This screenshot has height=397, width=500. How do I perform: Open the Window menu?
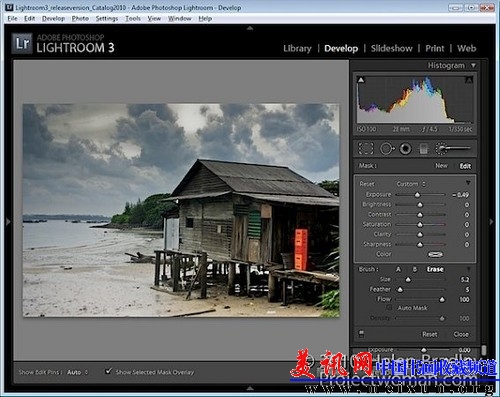179,19
